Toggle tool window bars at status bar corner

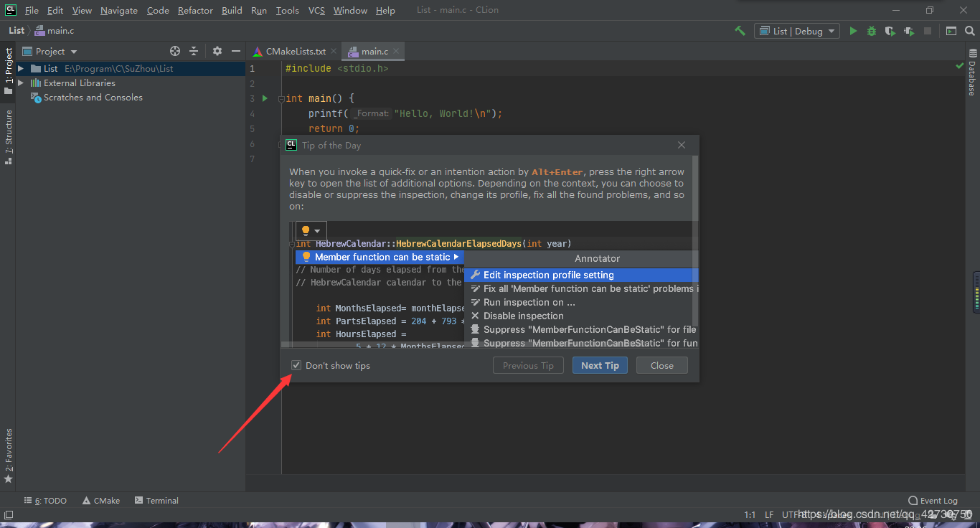(9, 514)
